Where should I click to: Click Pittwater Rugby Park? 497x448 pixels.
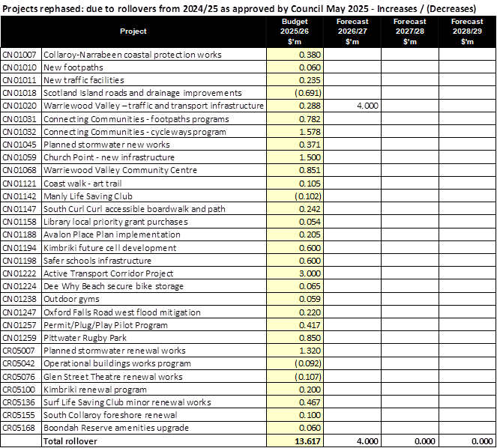click(85, 338)
